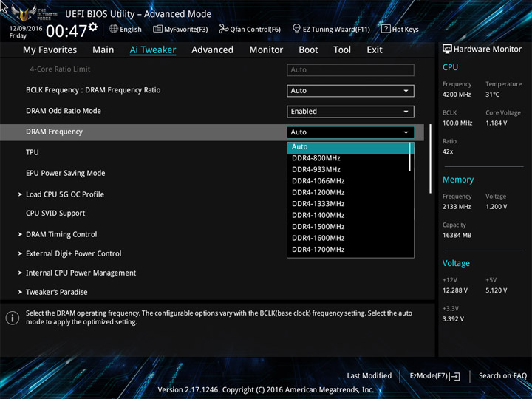The width and height of the screenshot is (532, 399).
Task: Open the Advanced tab
Action: (212, 50)
